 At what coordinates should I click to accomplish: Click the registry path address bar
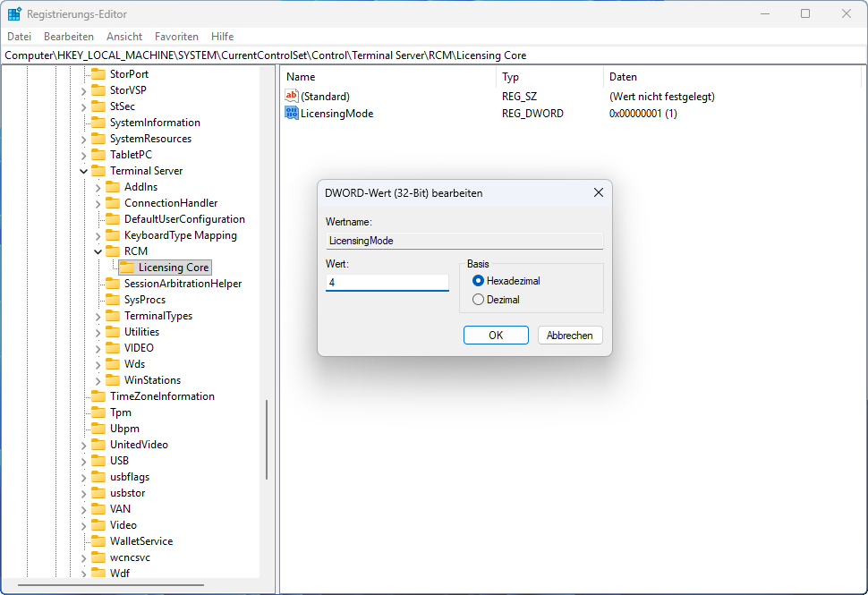tap(434, 55)
